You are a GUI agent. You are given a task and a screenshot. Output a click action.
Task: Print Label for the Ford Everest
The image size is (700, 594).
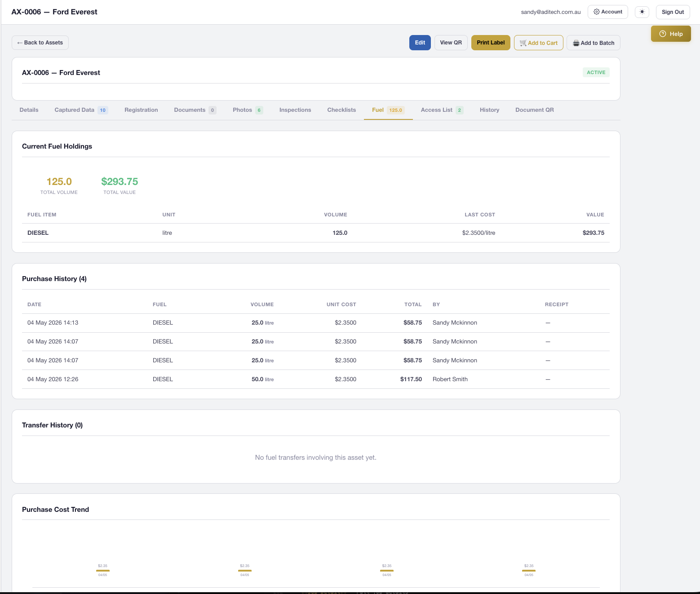[x=491, y=43]
